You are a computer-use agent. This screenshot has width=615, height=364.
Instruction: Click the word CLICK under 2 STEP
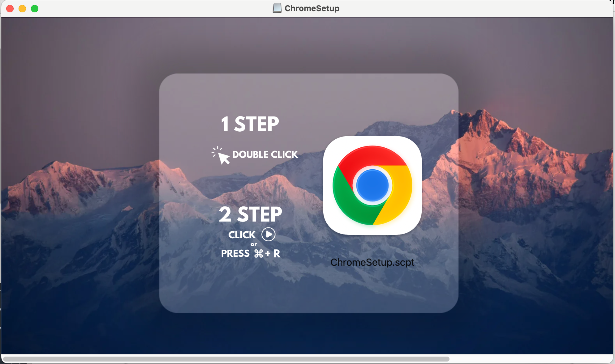[x=242, y=235]
